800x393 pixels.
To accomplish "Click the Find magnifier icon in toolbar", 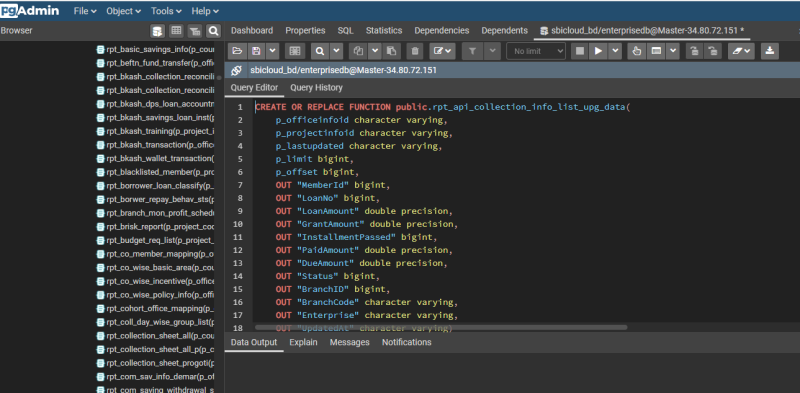I will (x=320, y=51).
